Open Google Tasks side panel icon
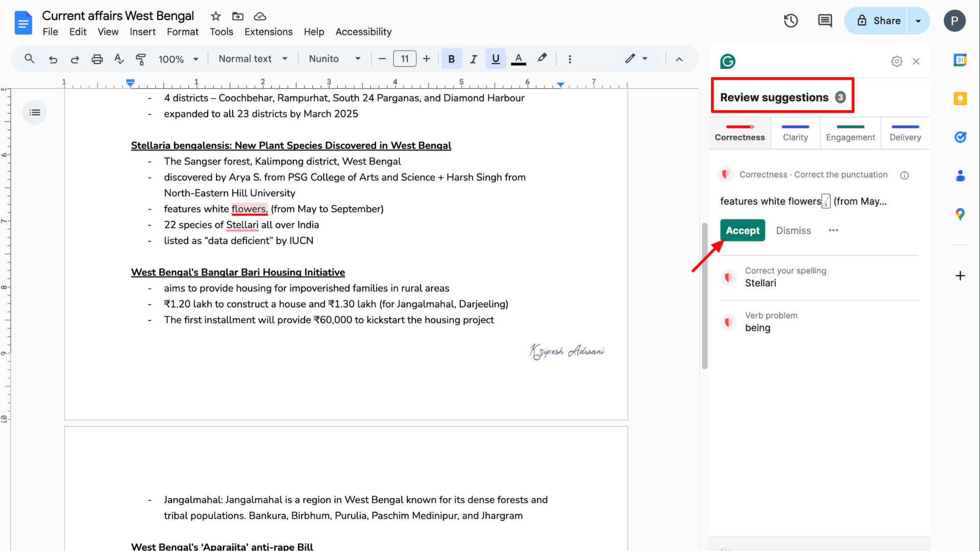 (960, 137)
